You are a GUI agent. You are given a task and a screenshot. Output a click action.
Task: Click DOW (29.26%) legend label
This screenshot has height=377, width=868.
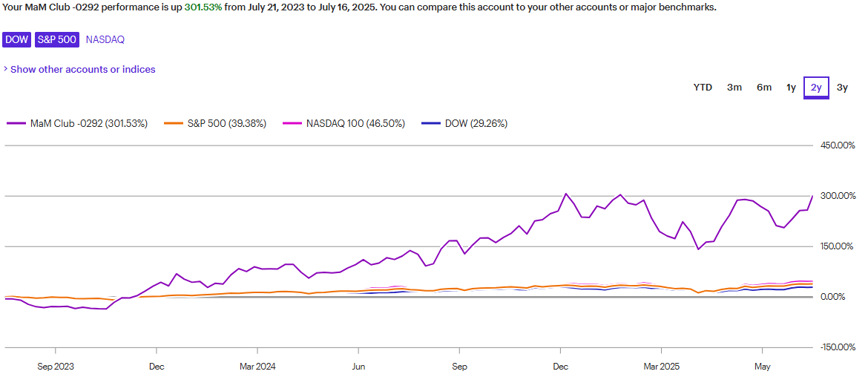click(476, 123)
